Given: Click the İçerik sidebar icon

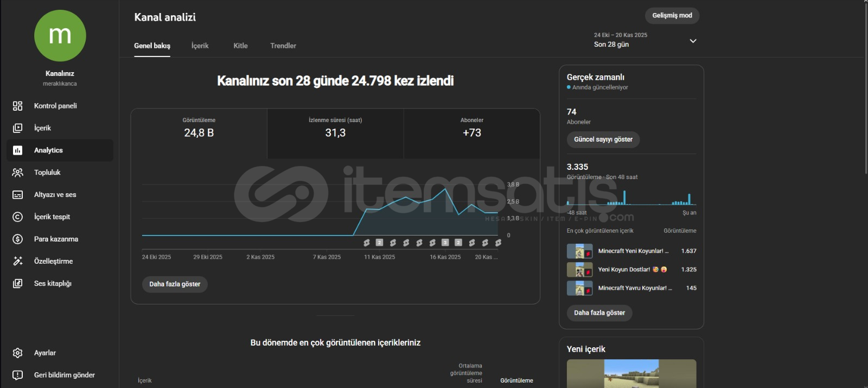Looking at the screenshot, I should (x=17, y=128).
